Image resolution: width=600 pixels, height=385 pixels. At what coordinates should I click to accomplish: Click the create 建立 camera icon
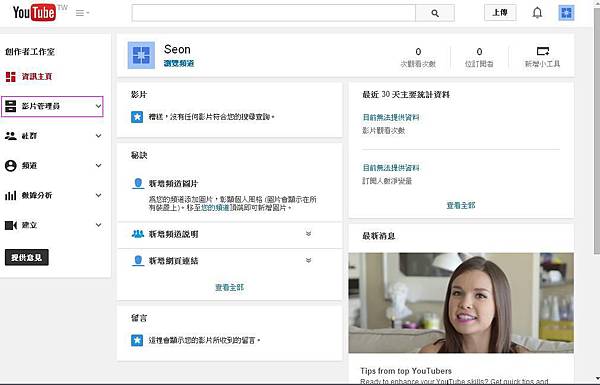pyautogui.click(x=11, y=225)
